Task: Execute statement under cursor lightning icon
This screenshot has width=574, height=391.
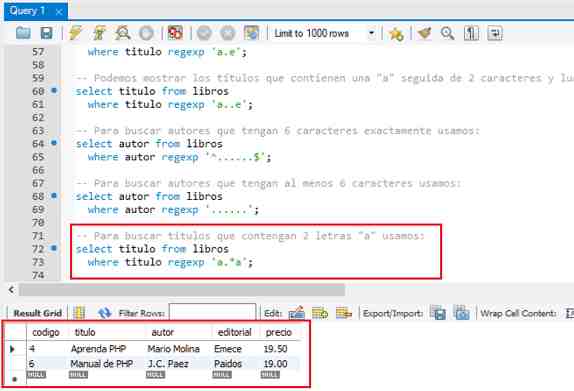Action: (x=99, y=33)
